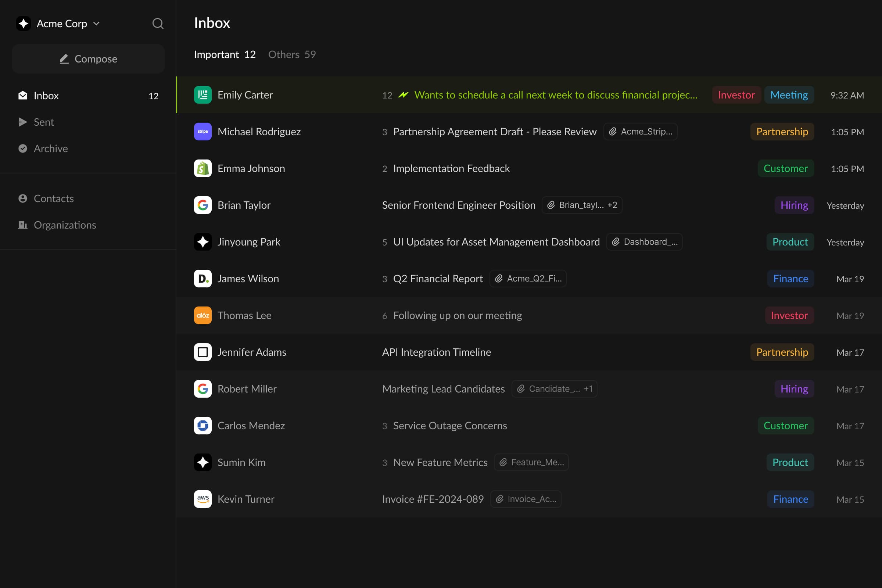Viewport: 882px width, 588px height.
Task: Open the 'API Integration Timeline' email
Action: click(529, 352)
